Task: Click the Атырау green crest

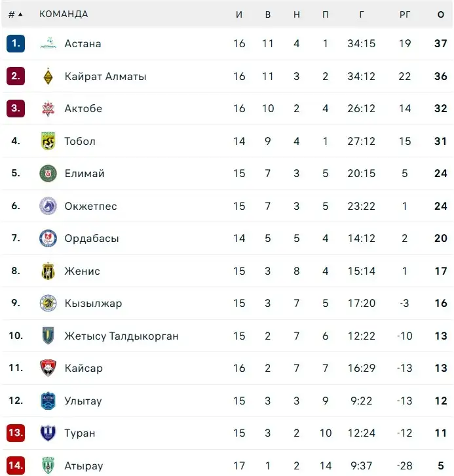Action: click(48, 466)
